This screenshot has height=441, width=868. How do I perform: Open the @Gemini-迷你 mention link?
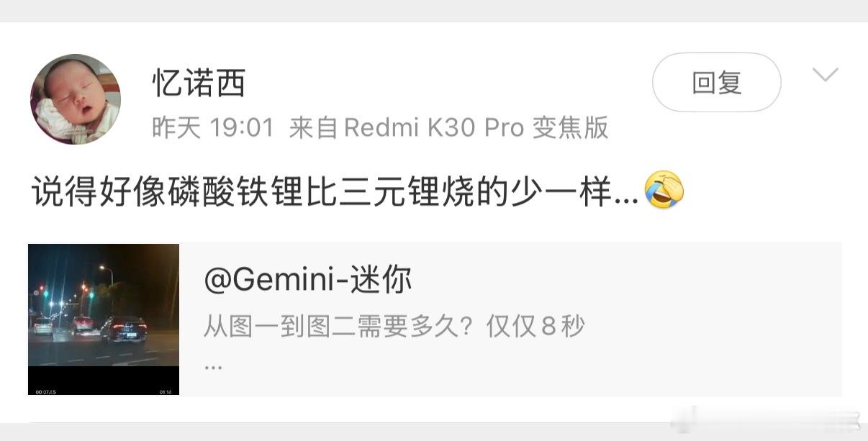point(308,279)
